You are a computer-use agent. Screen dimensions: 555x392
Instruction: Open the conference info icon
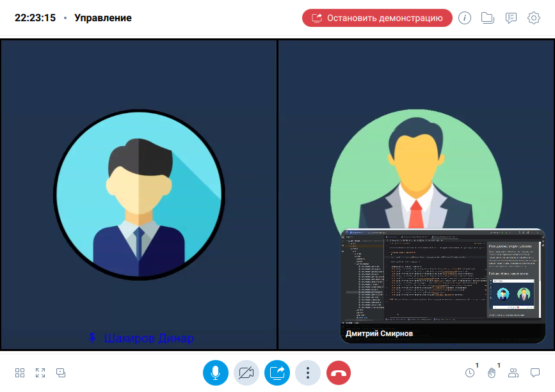pyautogui.click(x=465, y=18)
